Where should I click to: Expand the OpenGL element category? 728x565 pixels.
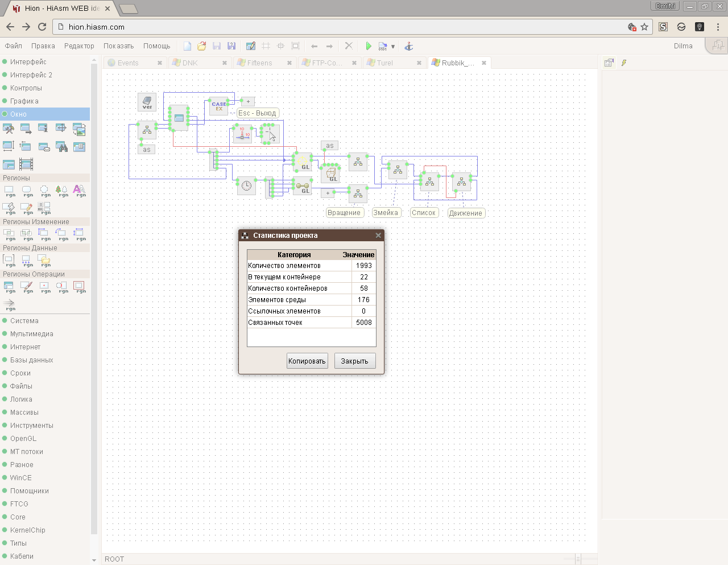tap(23, 439)
